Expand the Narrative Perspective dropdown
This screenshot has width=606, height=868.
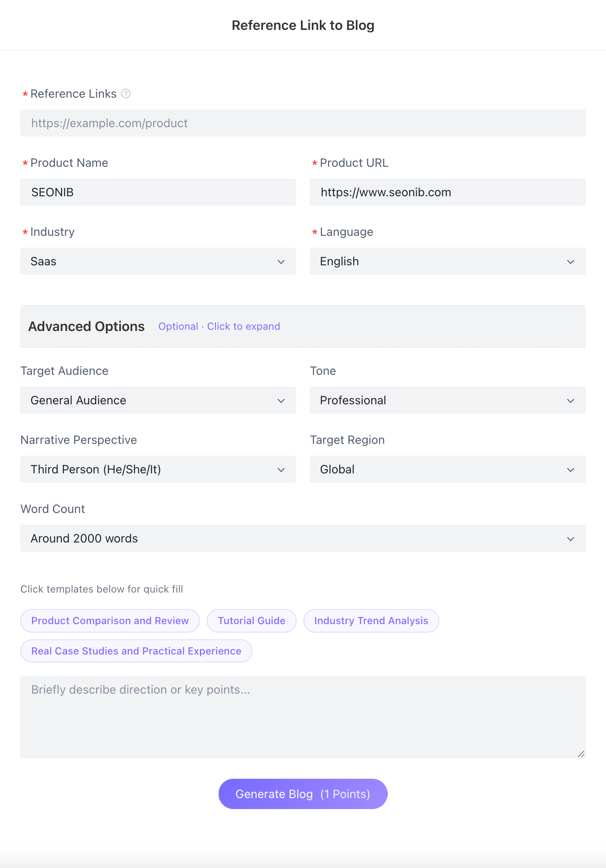pyautogui.click(x=158, y=469)
